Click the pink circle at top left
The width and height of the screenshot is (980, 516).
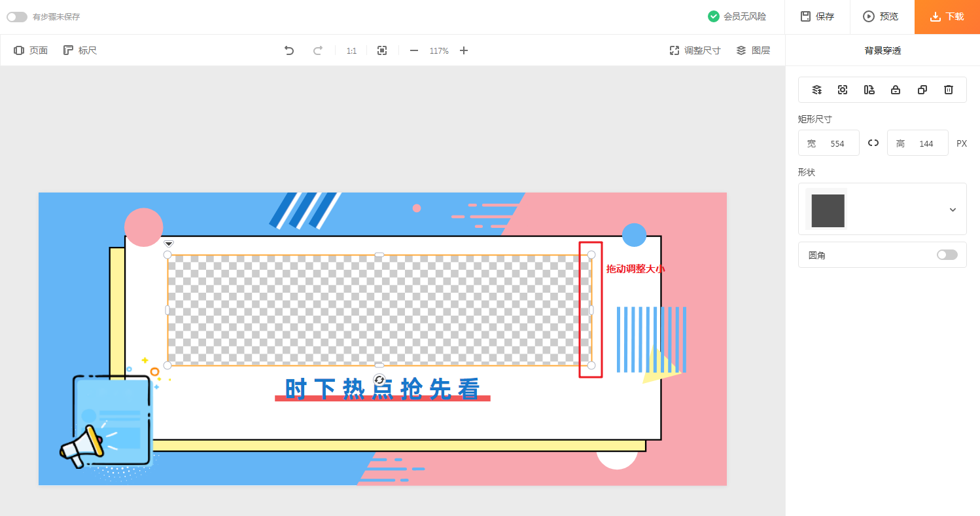(x=144, y=227)
